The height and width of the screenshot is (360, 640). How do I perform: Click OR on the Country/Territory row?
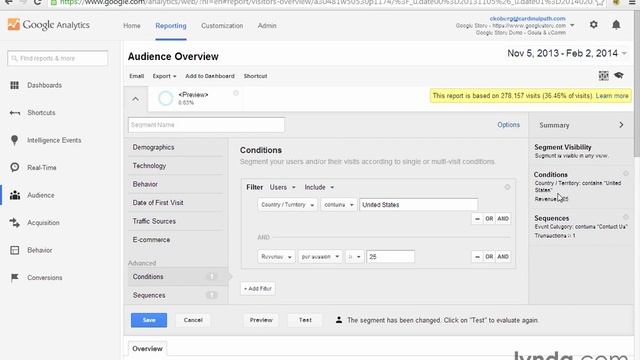pos(489,219)
